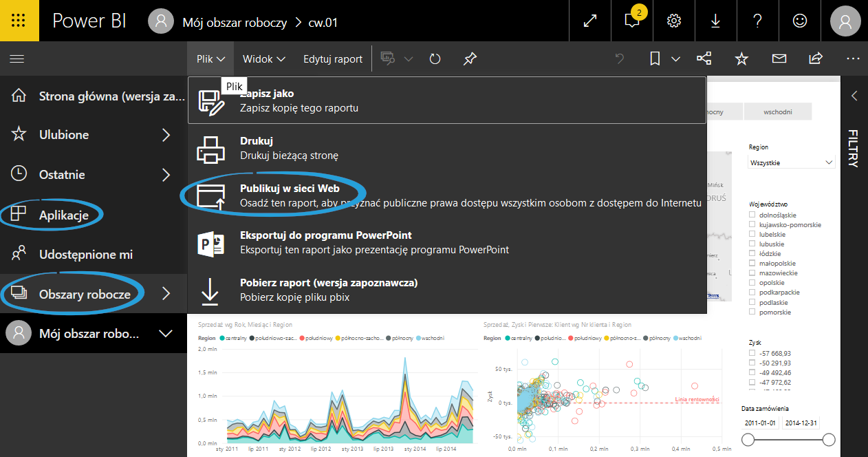
Task: Click the left handle of date slider
Action: (x=748, y=440)
